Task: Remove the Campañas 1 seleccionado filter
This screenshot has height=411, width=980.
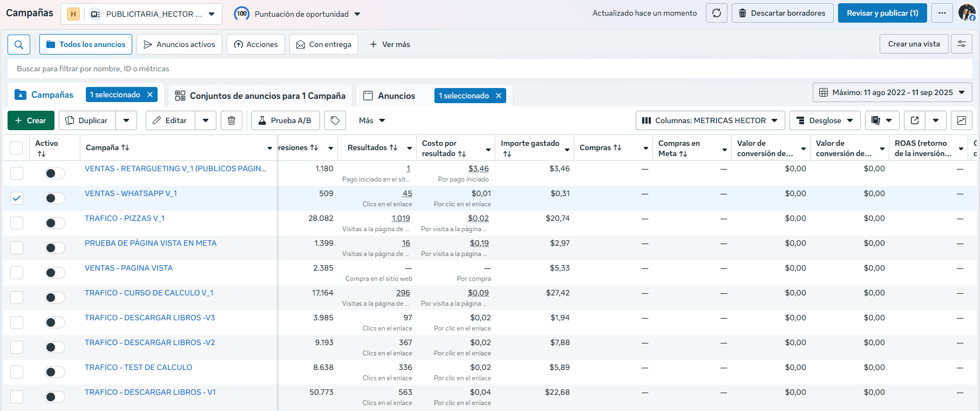Action: (150, 95)
